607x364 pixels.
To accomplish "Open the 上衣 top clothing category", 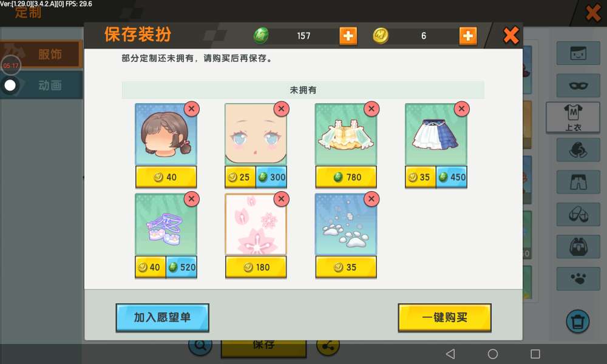I will [573, 117].
